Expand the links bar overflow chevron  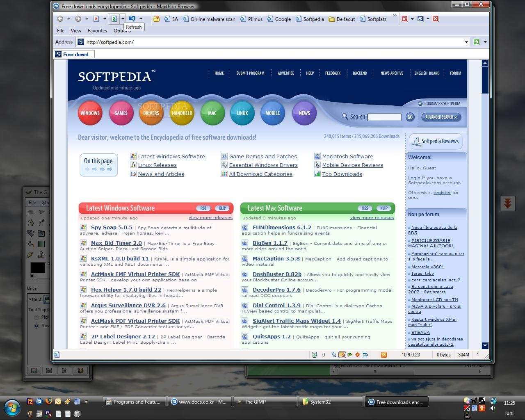(395, 16)
